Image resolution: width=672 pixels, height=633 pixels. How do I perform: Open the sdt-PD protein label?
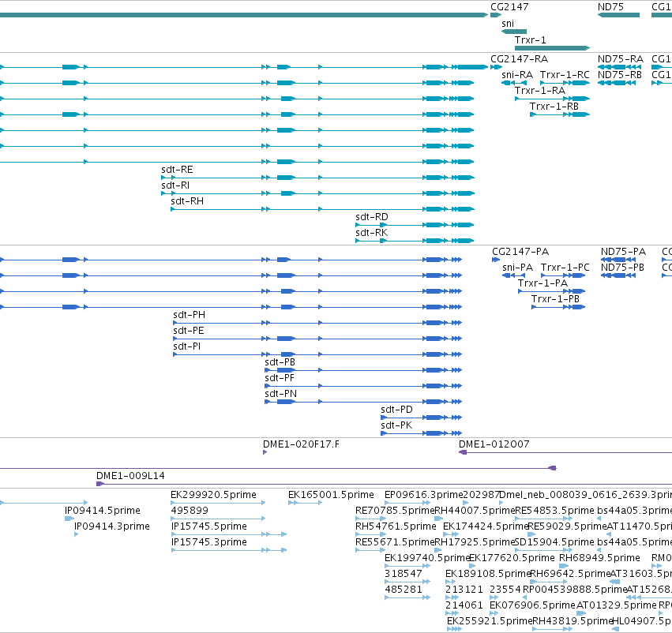(x=397, y=410)
